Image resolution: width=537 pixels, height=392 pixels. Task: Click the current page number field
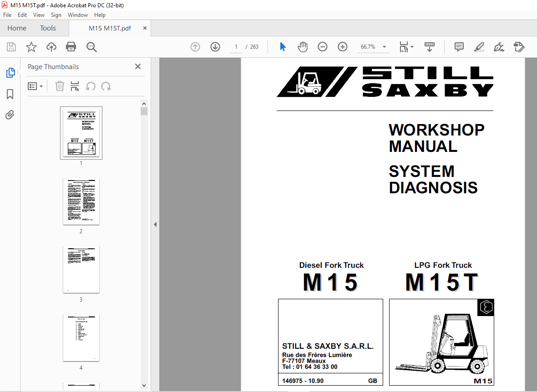click(x=236, y=47)
